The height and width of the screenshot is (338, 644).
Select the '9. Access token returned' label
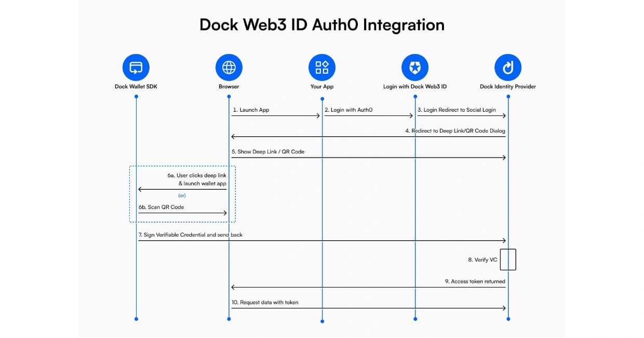point(475,281)
